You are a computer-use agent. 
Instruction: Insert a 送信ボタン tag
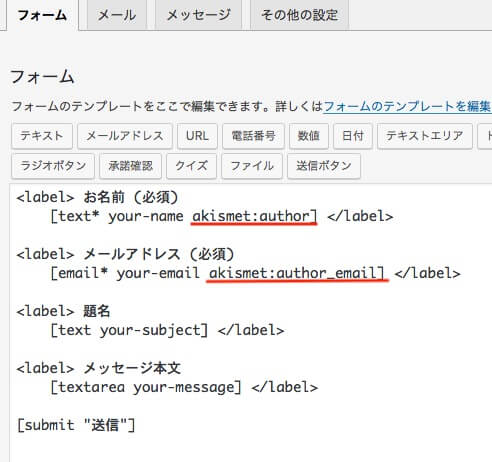(x=324, y=166)
